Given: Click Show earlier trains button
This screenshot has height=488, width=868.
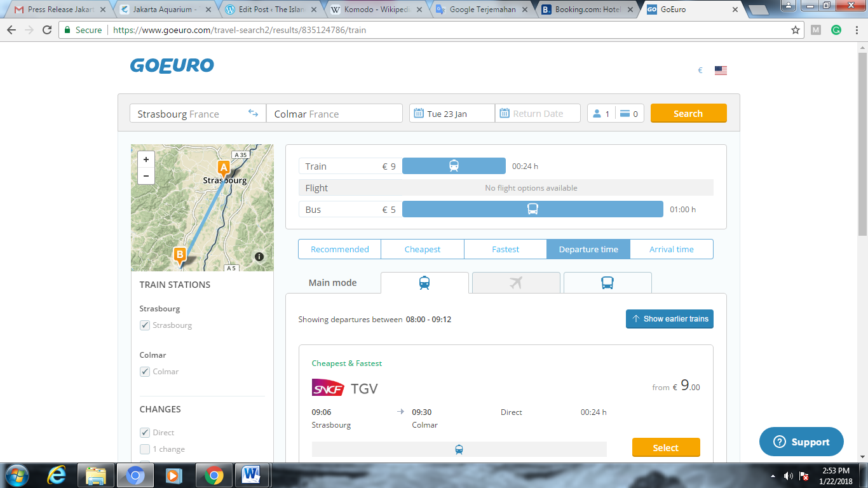Looking at the screenshot, I should (669, 319).
